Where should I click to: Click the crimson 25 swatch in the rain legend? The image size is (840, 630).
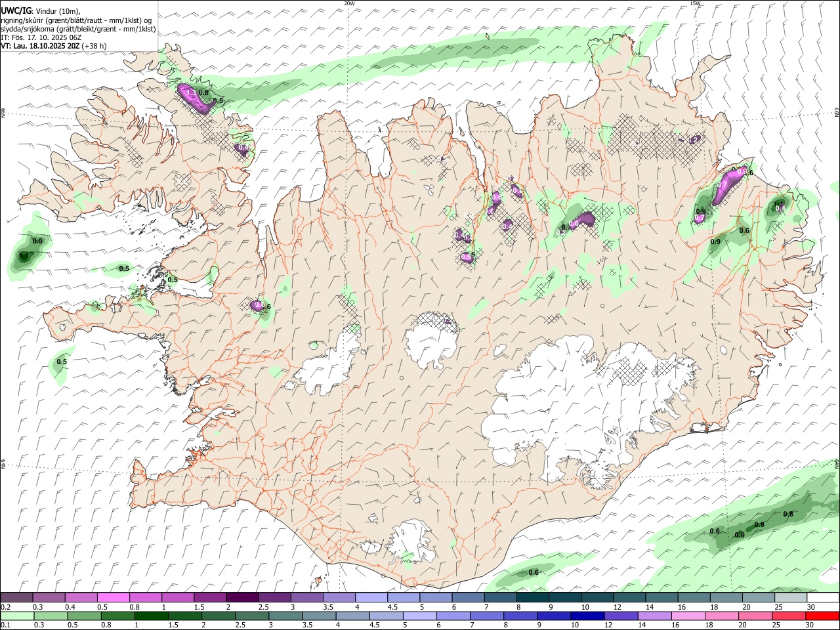(x=789, y=616)
